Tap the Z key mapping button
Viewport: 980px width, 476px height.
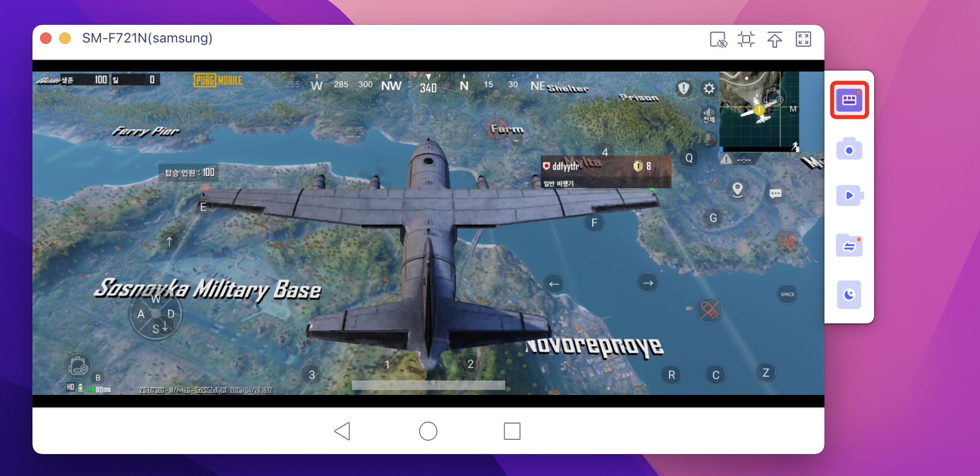(766, 373)
